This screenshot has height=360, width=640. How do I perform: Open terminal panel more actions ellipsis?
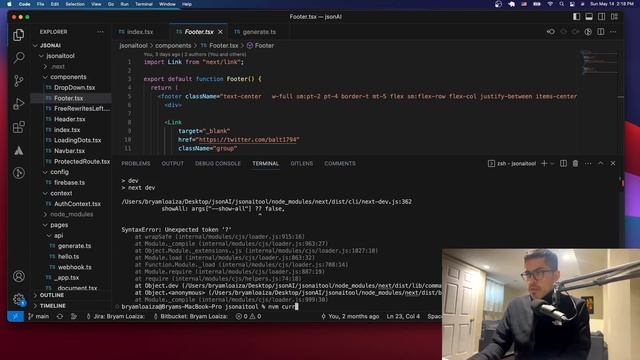588,163
